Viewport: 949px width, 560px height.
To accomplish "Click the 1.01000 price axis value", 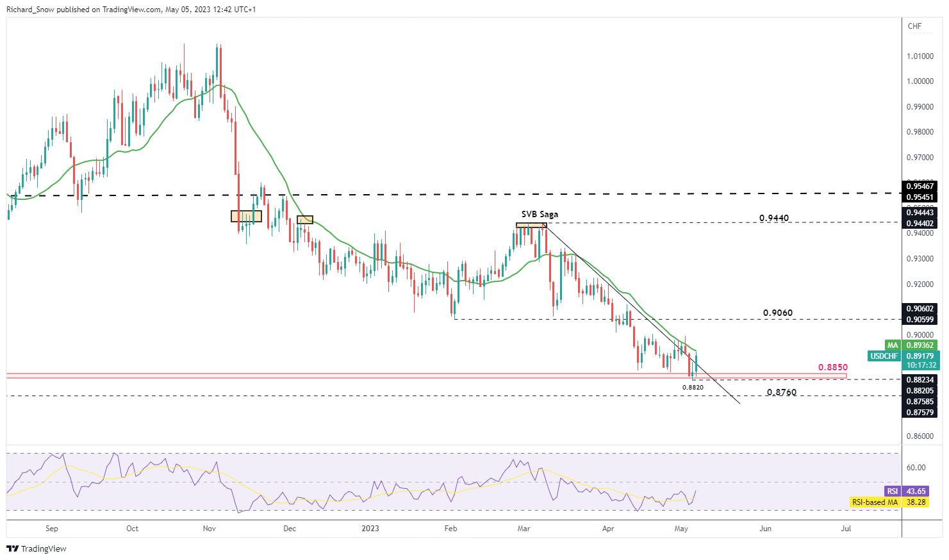I will pyautogui.click(x=920, y=56).
